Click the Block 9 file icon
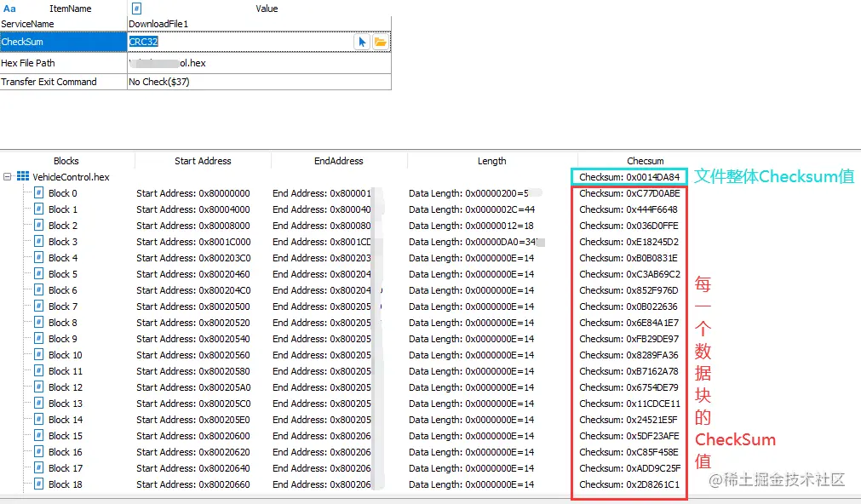The image size is (861, 504). pos(39,338)
